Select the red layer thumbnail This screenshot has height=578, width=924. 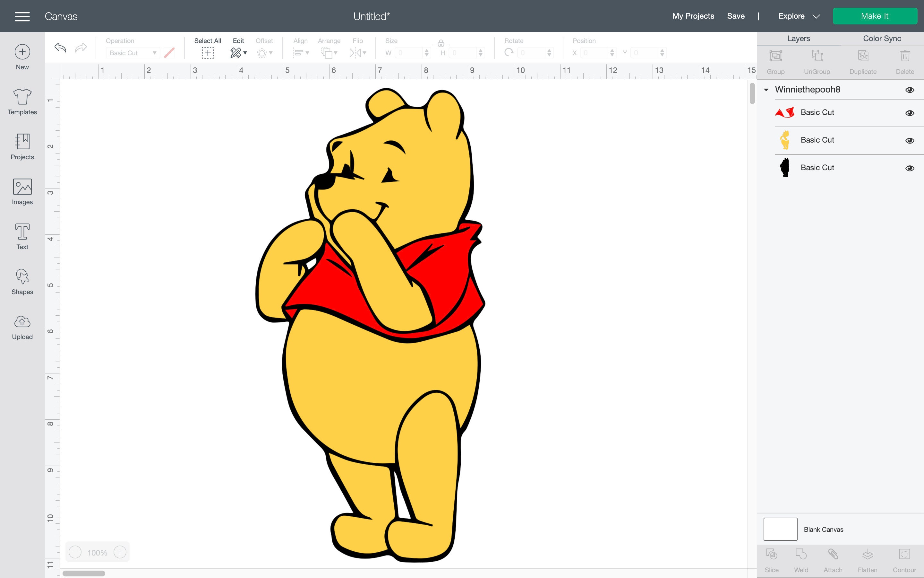[x=785, y=112]
